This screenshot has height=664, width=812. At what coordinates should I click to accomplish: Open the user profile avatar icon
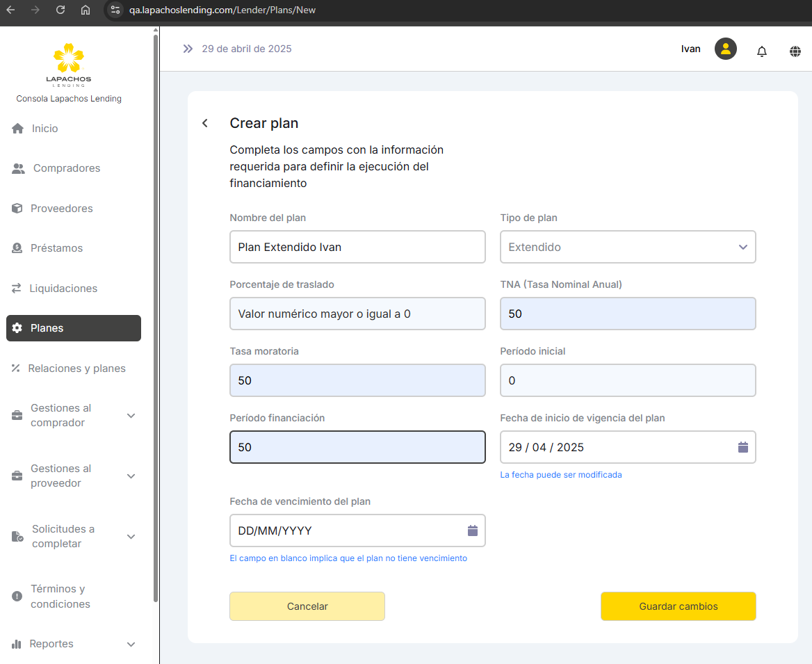coord(725,49)
